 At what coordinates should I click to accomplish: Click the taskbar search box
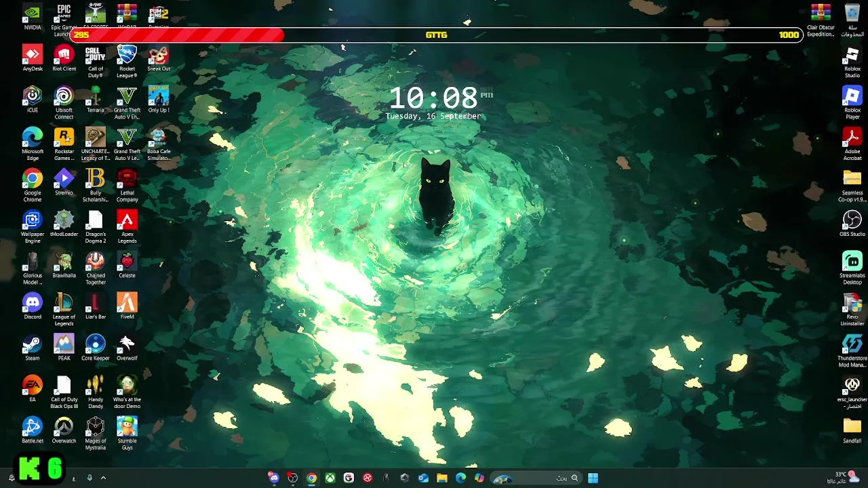[x=536, y=478]
